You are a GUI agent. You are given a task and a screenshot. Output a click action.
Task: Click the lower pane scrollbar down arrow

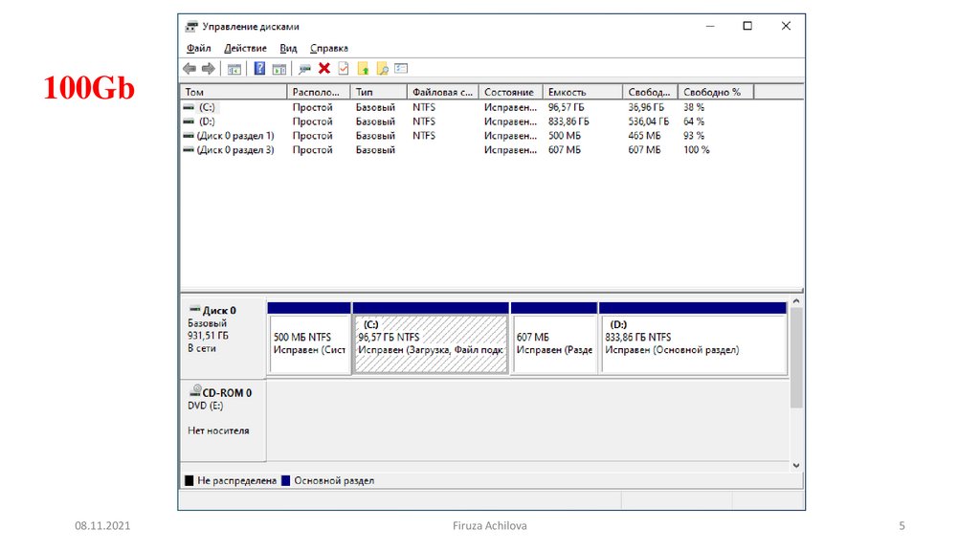[796, 465]
